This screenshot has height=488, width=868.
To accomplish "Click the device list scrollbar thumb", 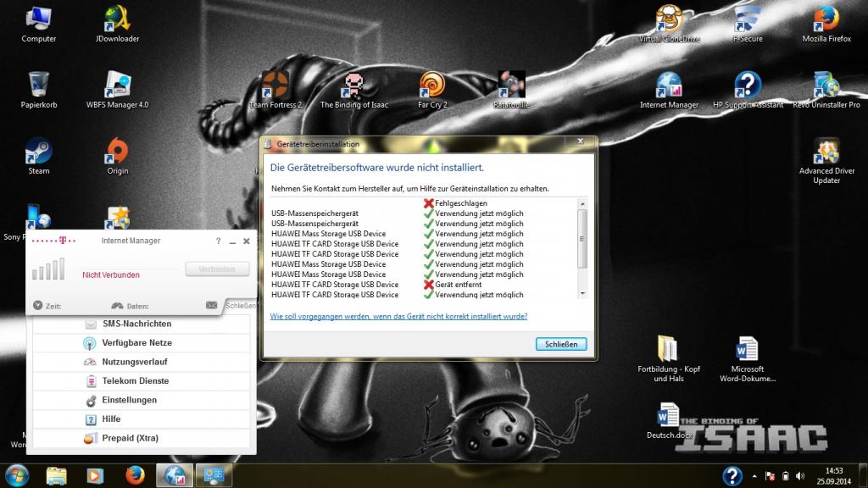I will (x=582, y=239).
